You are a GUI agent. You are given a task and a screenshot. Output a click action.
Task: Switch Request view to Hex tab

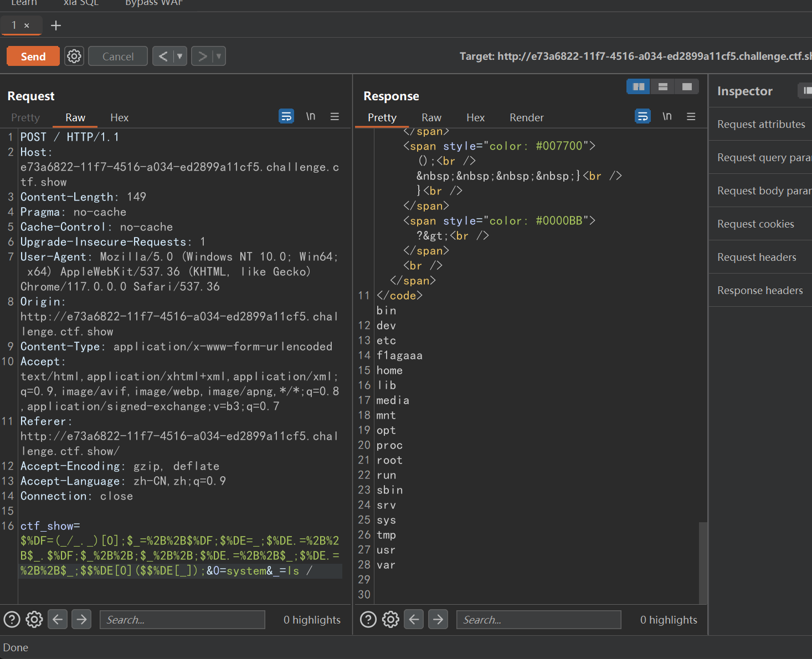[119, 117]
